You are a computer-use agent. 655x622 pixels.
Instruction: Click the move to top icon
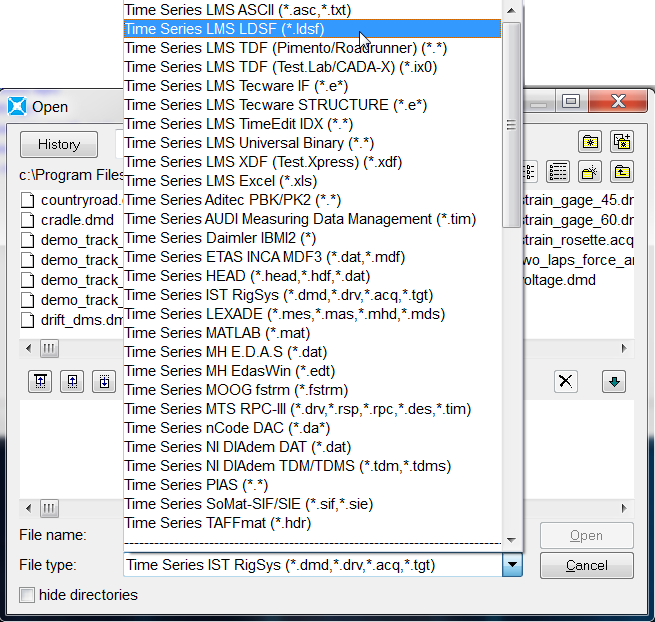[40, 381]
